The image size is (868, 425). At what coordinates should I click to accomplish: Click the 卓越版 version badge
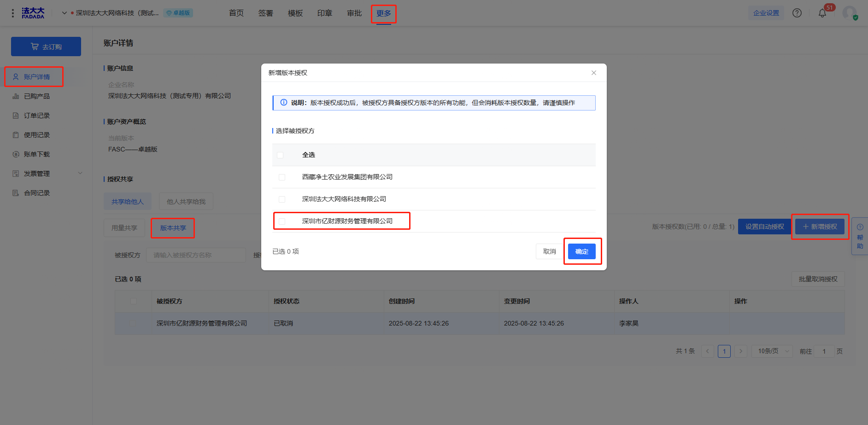click(178, 13)
